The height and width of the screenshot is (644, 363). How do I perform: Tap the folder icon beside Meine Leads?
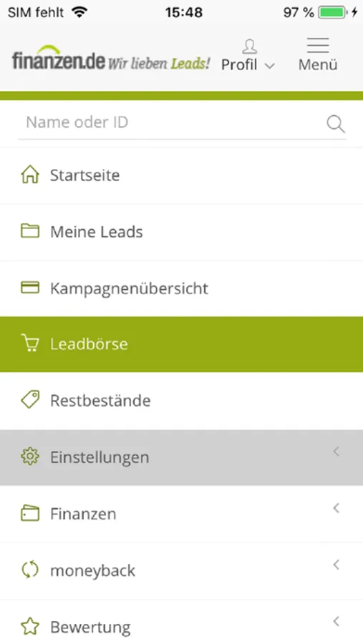click(x=30, y=231)
